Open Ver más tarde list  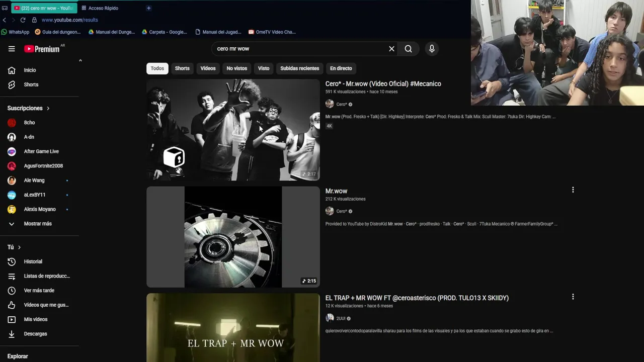(x=39, y=291)
